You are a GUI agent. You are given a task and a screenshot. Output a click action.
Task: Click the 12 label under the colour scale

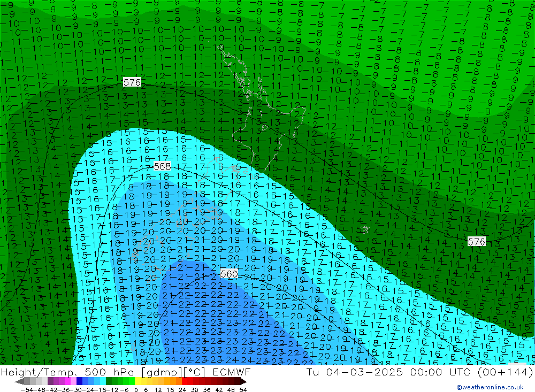158,390
